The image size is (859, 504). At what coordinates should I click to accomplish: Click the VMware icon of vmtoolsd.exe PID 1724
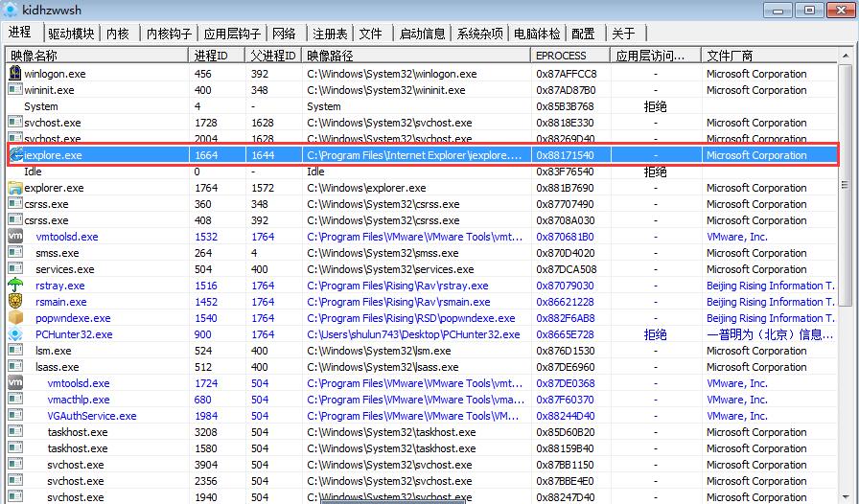point(15,382)
